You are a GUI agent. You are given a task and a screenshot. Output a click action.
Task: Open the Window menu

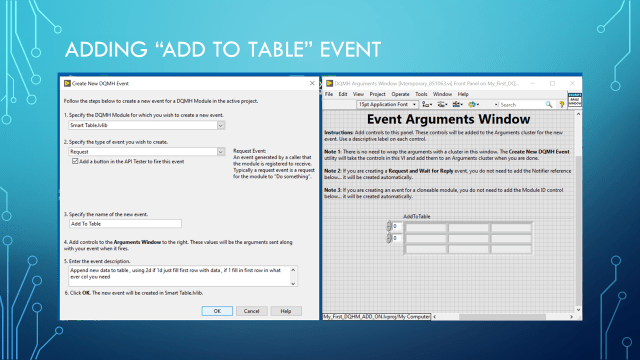click(x=442, y=94)
